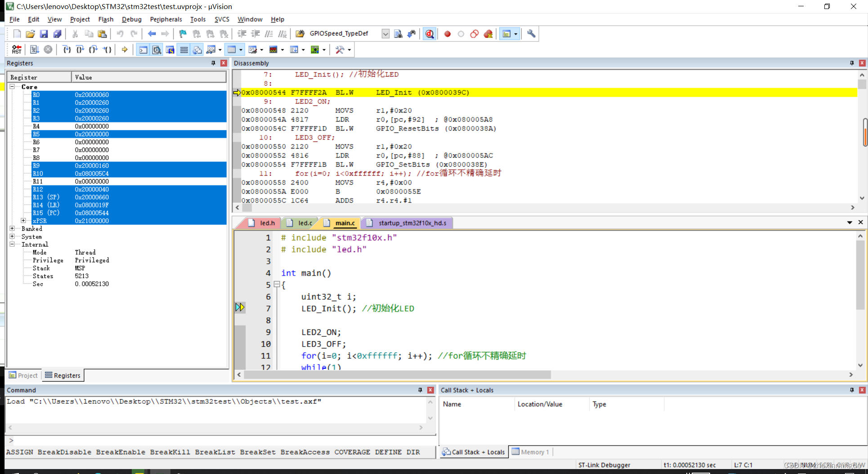The width and height of the screenshot is (868, 474).
Task: Click the Step Out debug icon
Action: (x=94, y=50)
